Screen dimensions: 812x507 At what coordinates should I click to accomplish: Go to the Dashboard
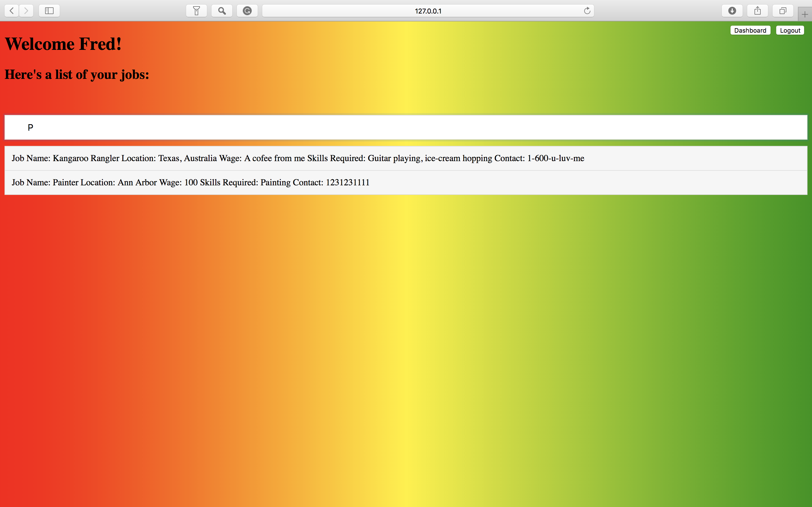point(750,30)
